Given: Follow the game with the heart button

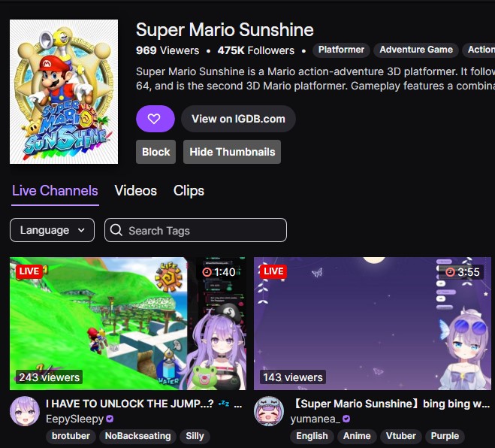Looking at the screenshot, I should [155, 119].
